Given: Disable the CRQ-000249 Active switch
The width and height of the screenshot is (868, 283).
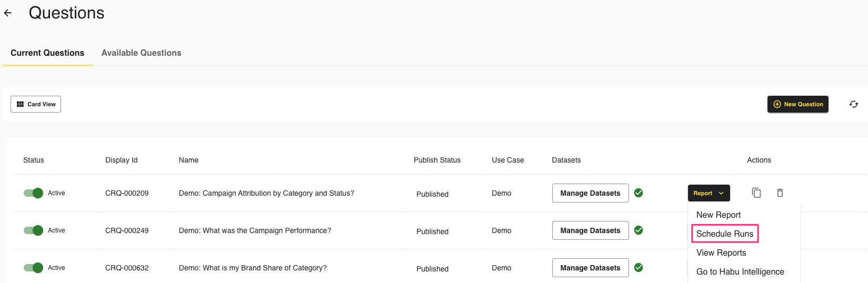Looking at the screenshot, I should [x=33, y=230].
